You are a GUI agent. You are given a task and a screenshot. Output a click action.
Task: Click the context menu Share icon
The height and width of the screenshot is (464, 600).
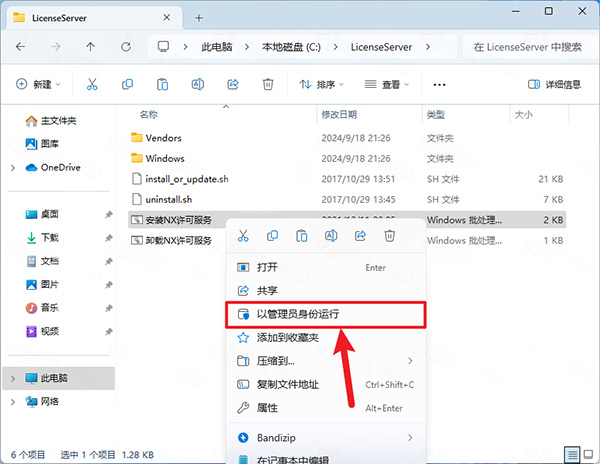pyautogui.click(x=360, y=236)
